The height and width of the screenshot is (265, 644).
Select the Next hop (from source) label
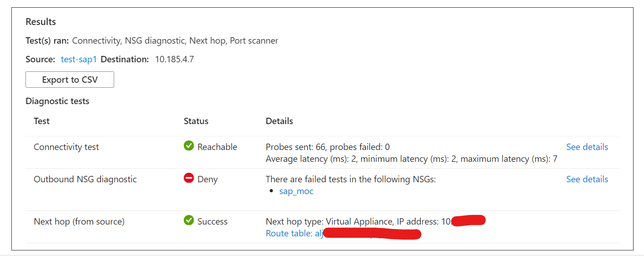[79, 221]
